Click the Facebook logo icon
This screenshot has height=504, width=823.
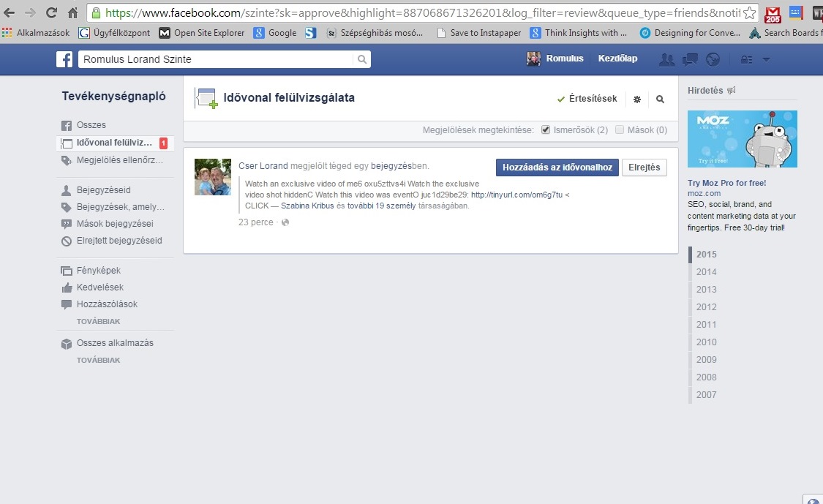64,59
